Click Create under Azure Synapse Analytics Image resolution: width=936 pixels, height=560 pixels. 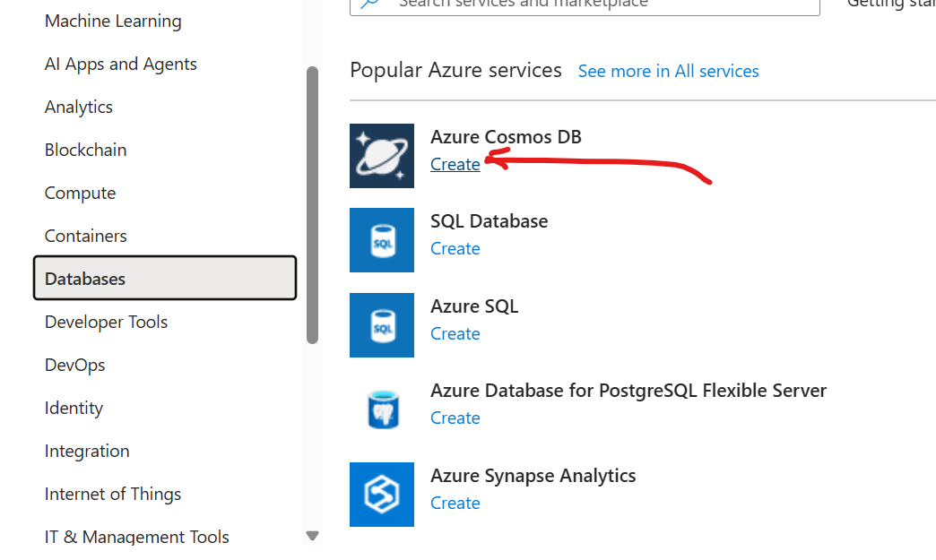455,504
